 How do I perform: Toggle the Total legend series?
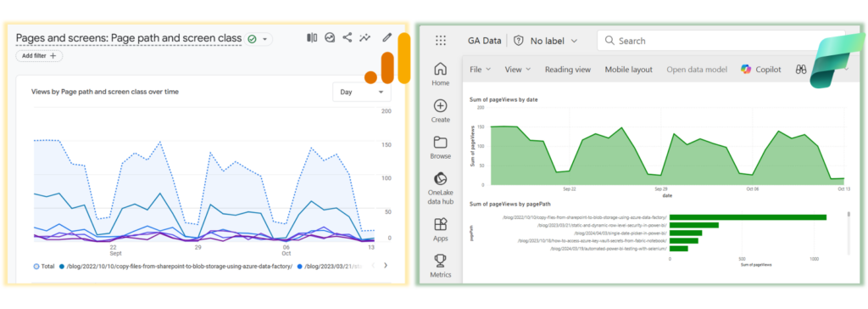coord(44,267)
